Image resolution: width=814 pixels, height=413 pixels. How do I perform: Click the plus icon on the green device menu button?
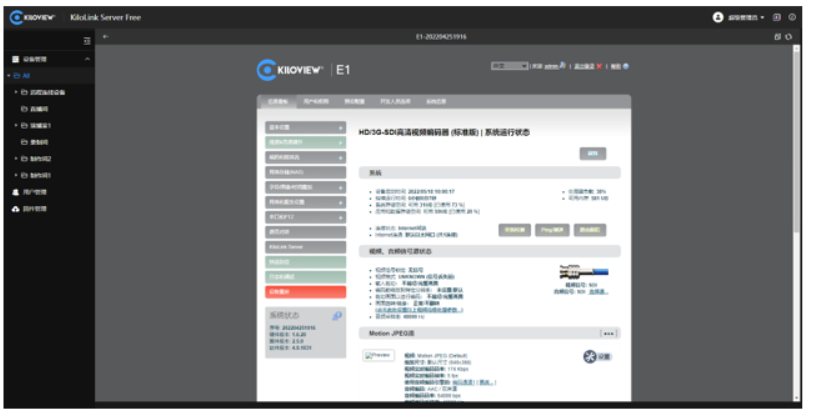coord(341,143)
